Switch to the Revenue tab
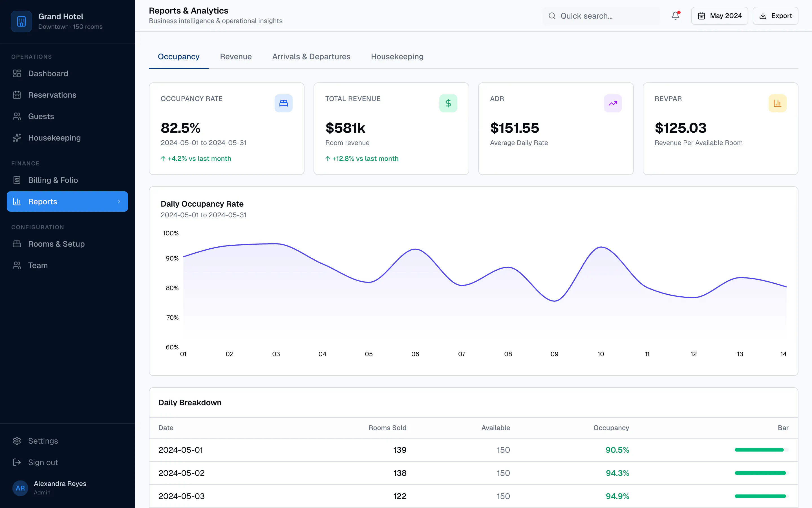 click(x=235, y=56)
